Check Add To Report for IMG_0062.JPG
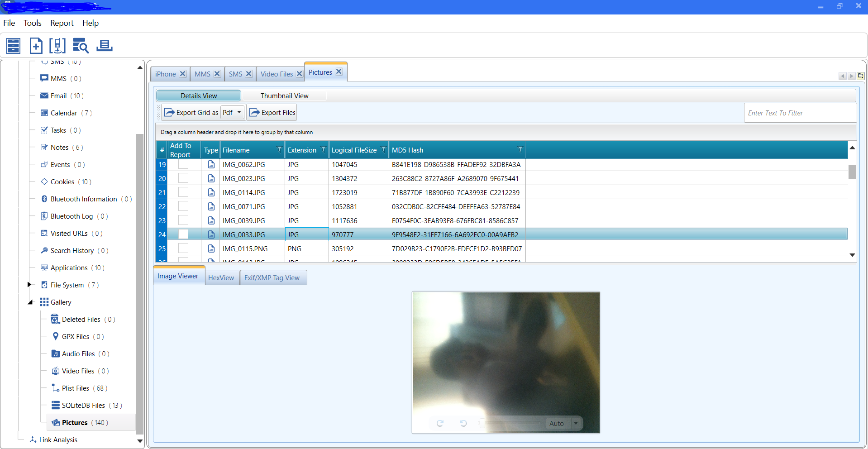This screenshot has height=449, width=868. 183,164
